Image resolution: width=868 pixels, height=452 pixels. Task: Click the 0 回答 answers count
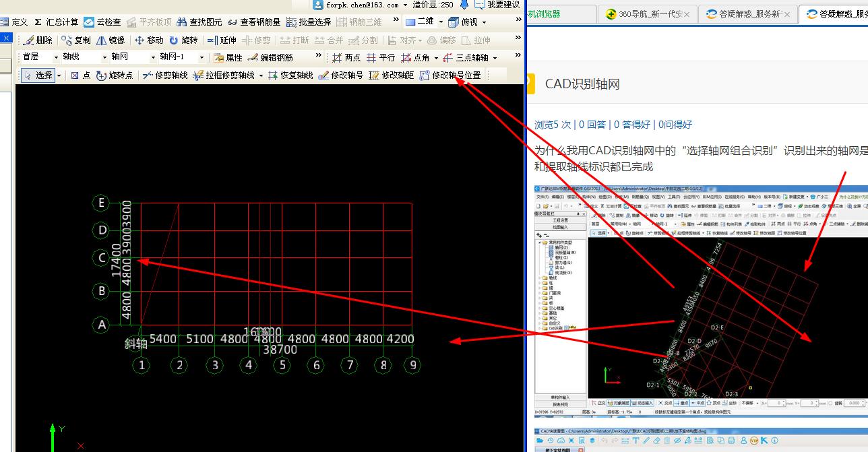pos(592,125)
